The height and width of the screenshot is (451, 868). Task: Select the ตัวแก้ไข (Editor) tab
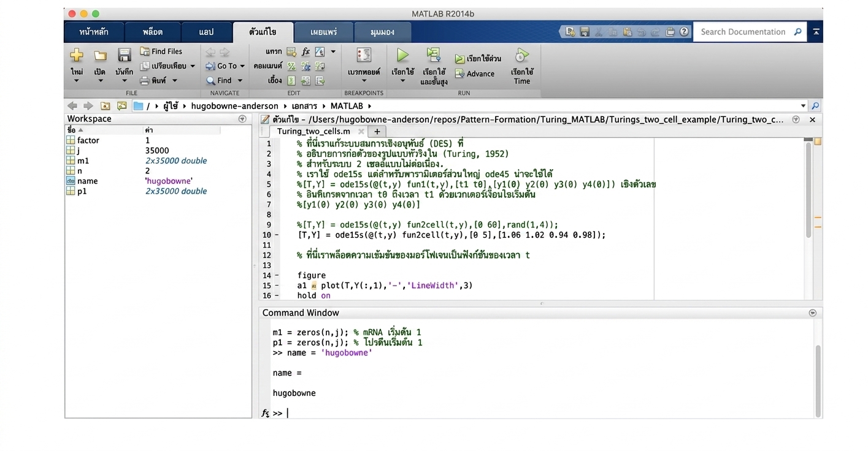pos(263,32)
